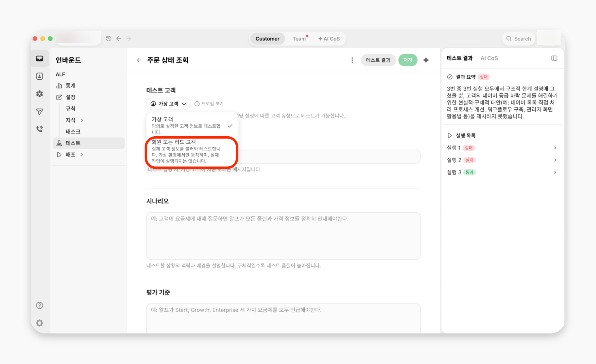This screenshot has width=596, height=364.
Task: Click the 시나리오 text area
Action: click(283, 236)
